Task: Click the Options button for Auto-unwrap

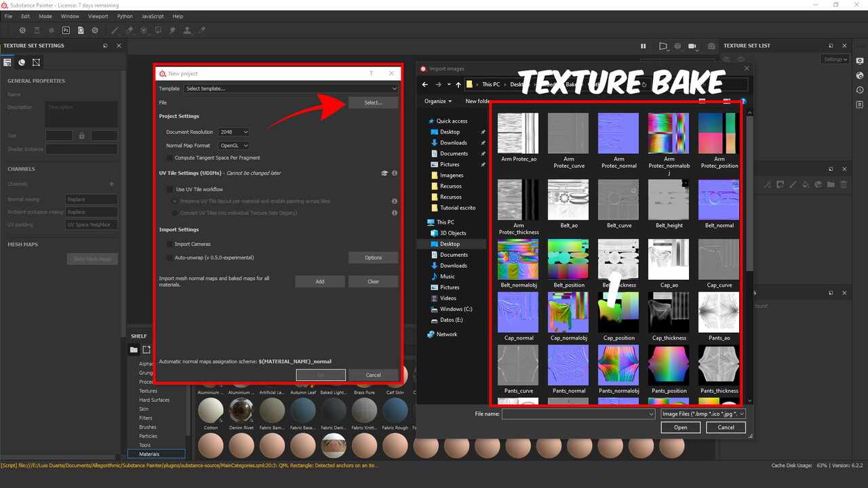Action: pos(373,258)
